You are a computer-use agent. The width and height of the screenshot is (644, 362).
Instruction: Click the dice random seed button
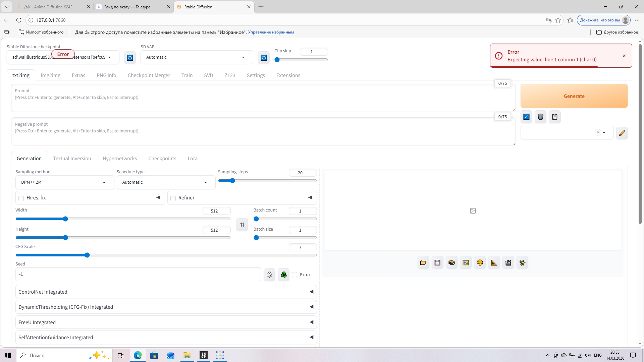click(x=269, y=275)
